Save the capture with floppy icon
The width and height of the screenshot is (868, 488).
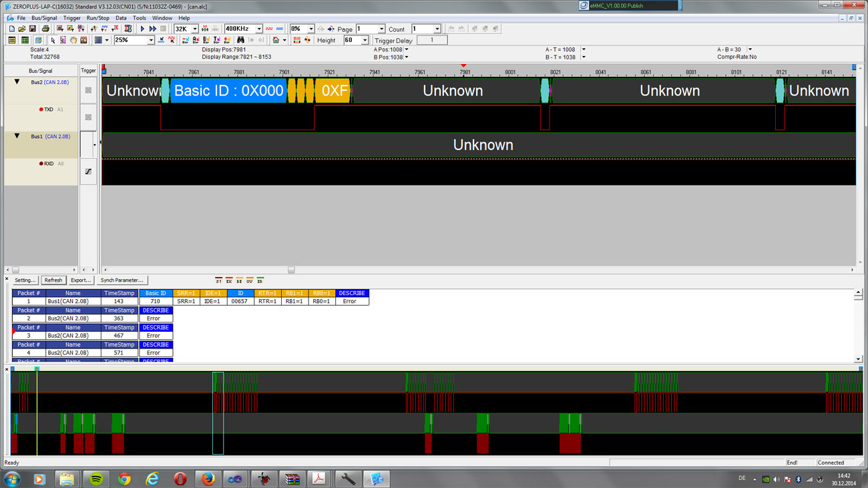point(33,29)
